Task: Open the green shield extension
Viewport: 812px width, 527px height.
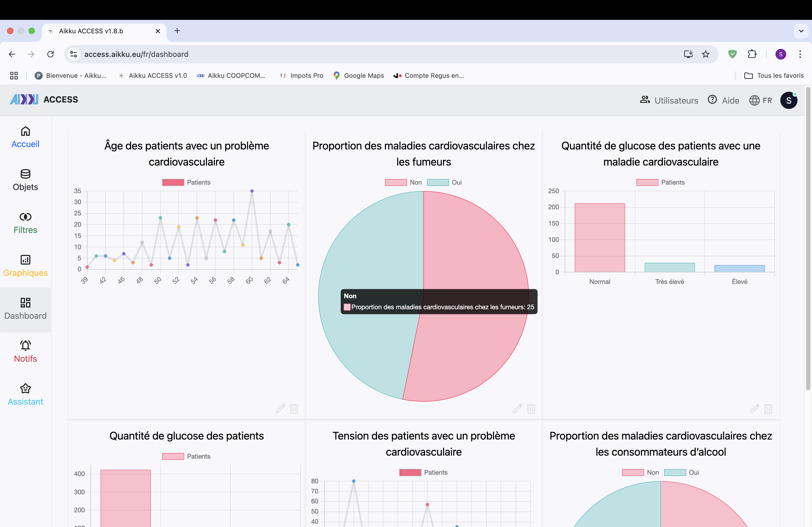Action: [732, 54]
